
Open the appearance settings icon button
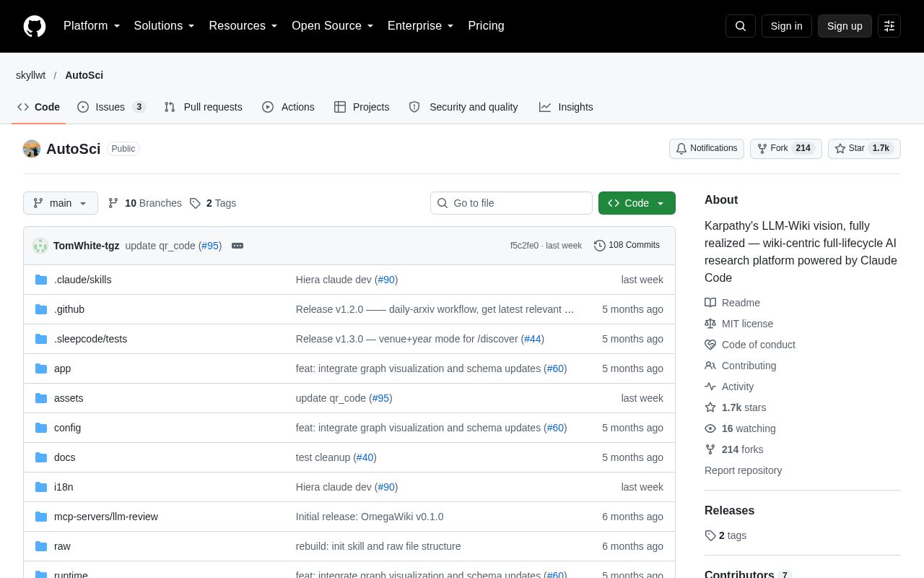tap(889, 26)
